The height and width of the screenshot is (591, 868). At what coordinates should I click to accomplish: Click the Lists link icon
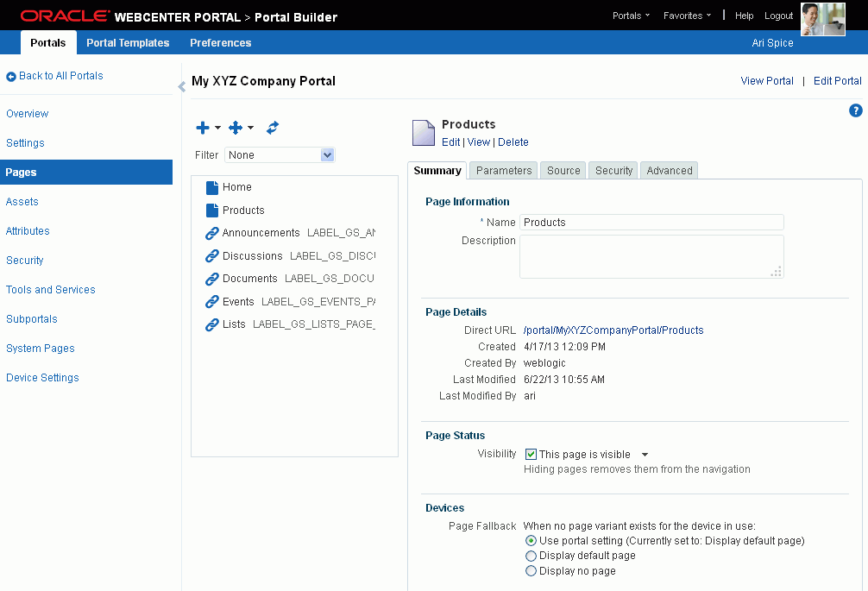pos(212,324)
